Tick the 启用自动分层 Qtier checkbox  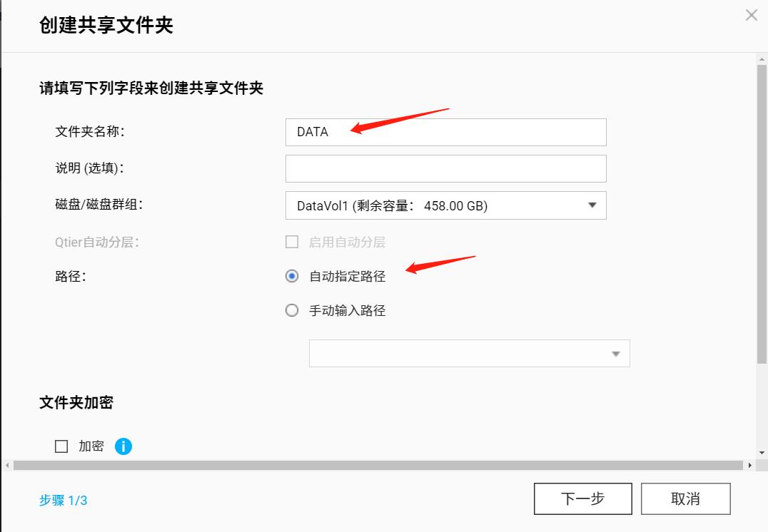click(x=291, y=242)
